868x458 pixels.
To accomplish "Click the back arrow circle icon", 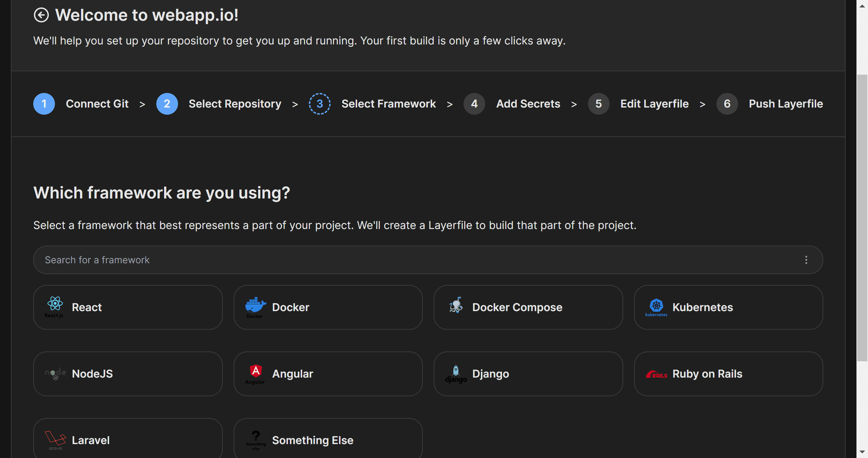I will click(41, 15).
